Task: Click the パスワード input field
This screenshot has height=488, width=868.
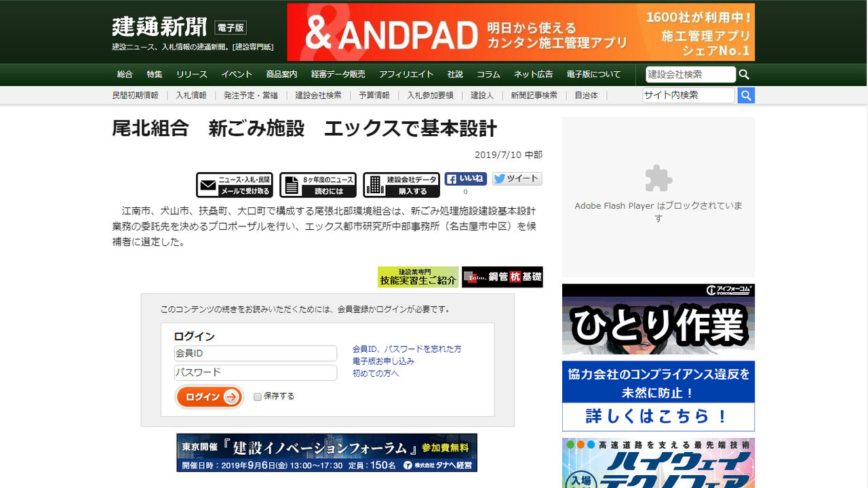Action: (x=256, y=372)
